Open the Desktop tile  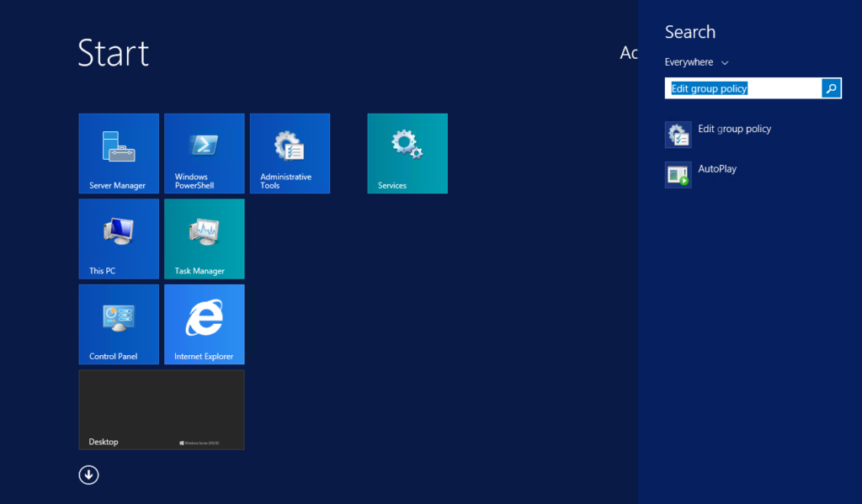point(162,410)
